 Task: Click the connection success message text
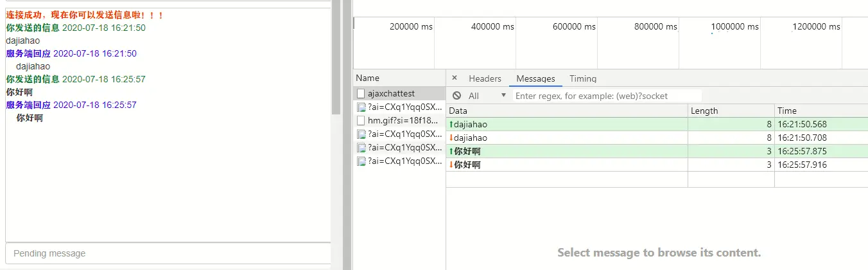(85, 15)
